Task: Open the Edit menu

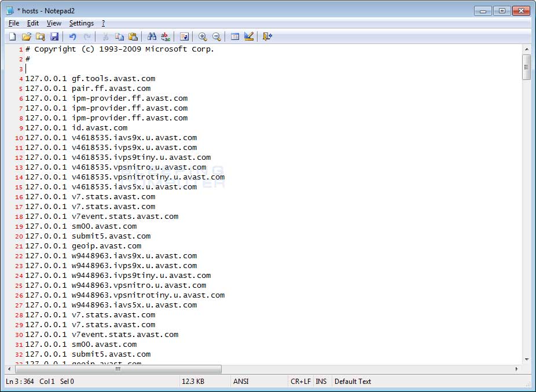Action: click(33, 23)
